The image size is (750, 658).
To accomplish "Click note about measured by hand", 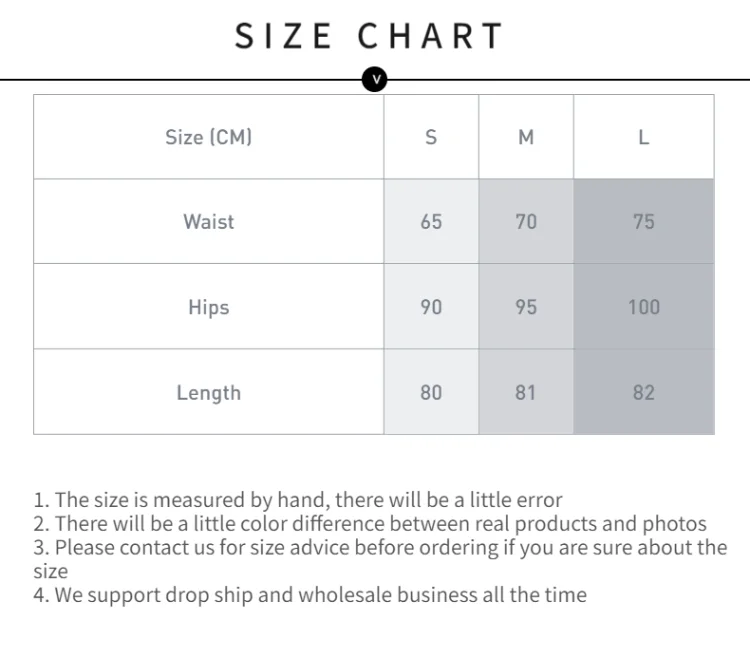I will pyautogui.click(x=298, y=500).
